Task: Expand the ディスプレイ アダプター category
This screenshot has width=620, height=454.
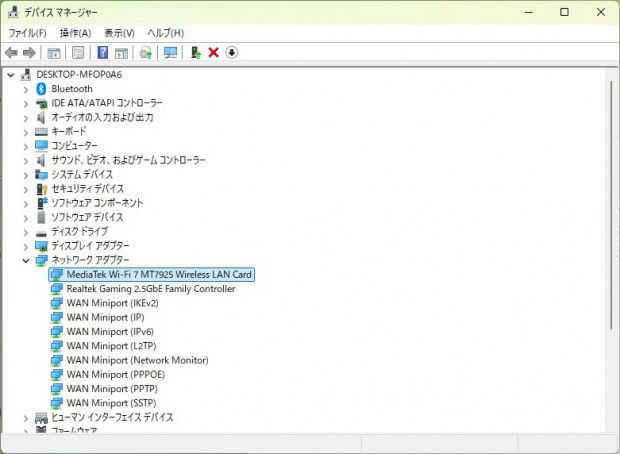Action: pyautogui.click(x=26, y=246)
